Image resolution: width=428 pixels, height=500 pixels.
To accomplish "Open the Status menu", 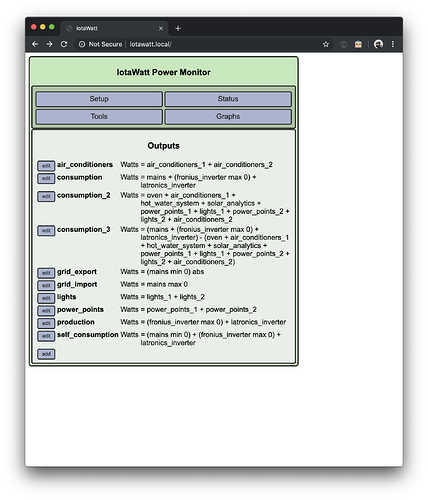I will (228, 99).
